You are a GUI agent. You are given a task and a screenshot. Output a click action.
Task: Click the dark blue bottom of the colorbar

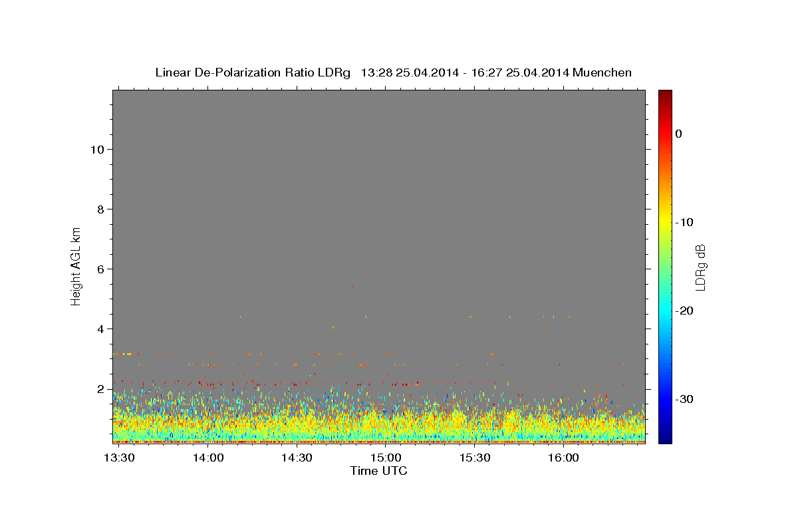(x=665, y=438)
